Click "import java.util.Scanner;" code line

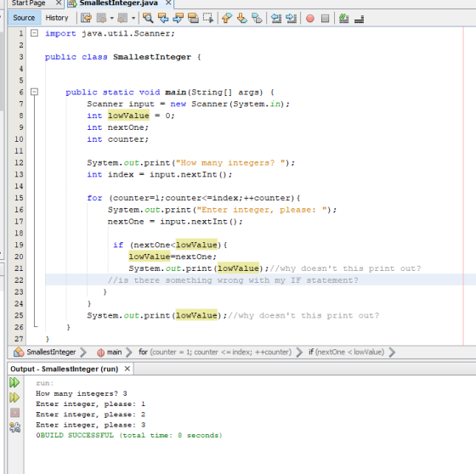[x=110, y=33]
